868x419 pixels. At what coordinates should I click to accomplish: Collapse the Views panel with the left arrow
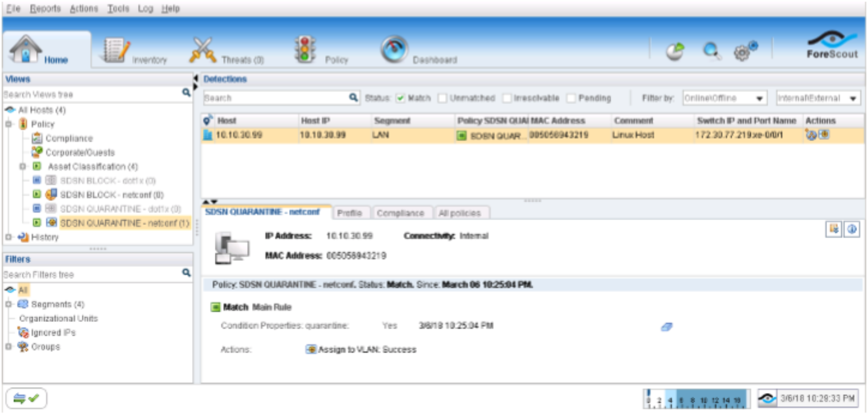196,78
